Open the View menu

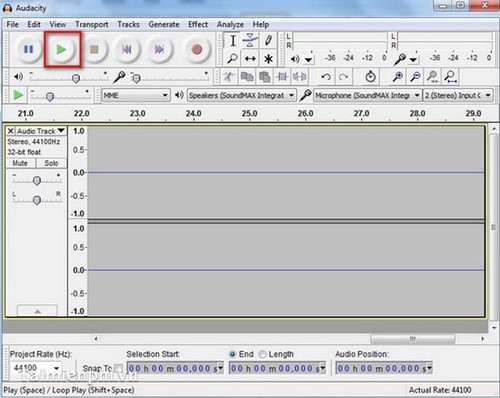point(58,25)
